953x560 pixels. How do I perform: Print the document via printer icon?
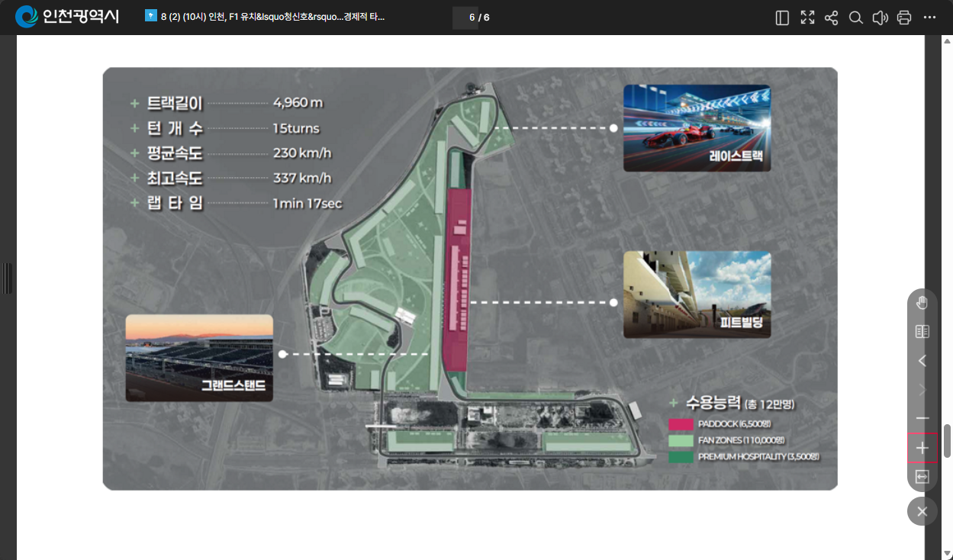tap(905, 18)
